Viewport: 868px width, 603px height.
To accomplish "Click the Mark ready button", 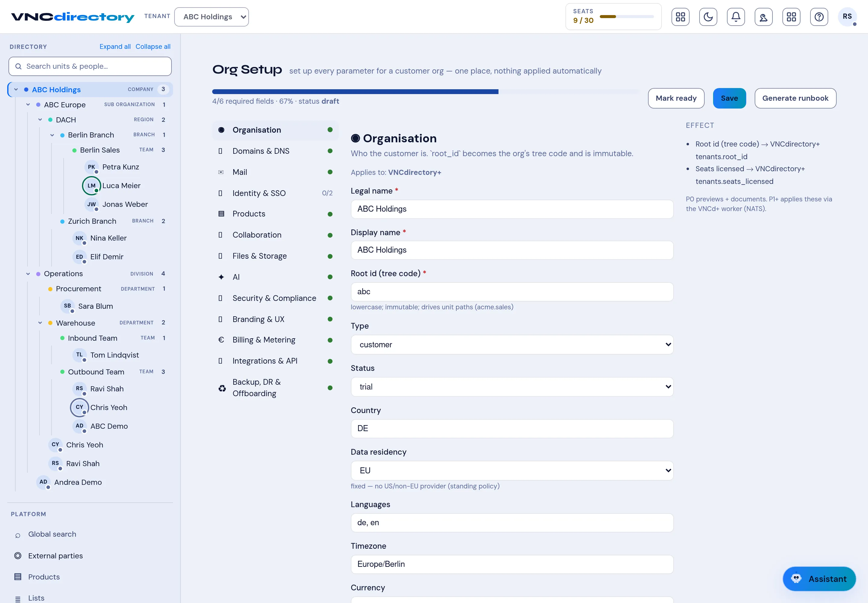I will [x=676, y=98].
